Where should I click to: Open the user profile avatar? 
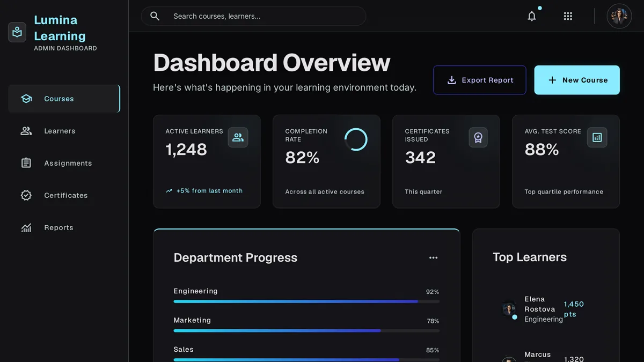pyautogui.click(x=619, y=16)
